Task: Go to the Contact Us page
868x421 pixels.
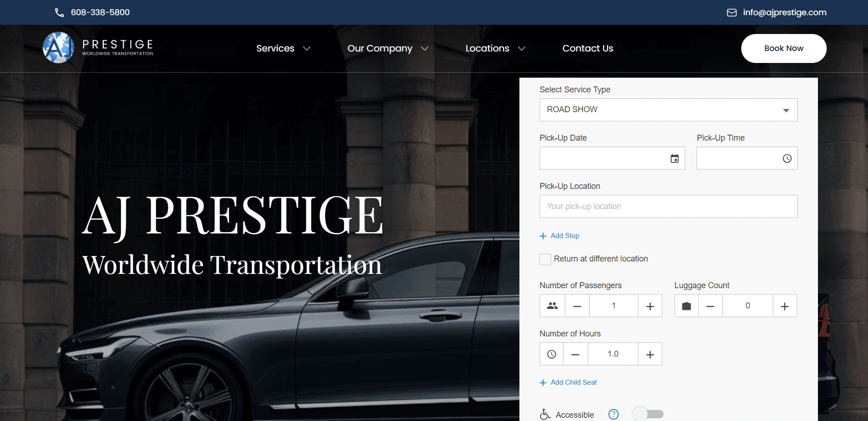Action: [x=587, y=48]
